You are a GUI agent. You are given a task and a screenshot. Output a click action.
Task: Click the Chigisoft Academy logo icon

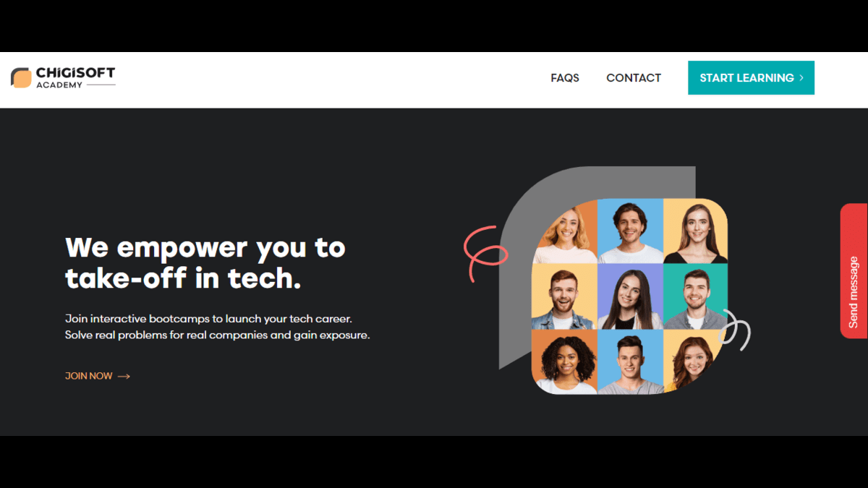coord(21,77)
